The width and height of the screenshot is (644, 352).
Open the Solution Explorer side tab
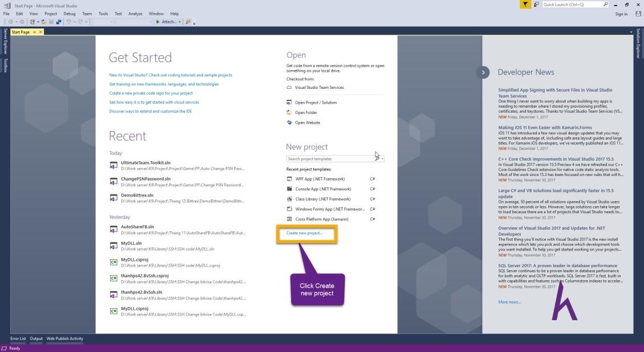[x=638, y=43]
